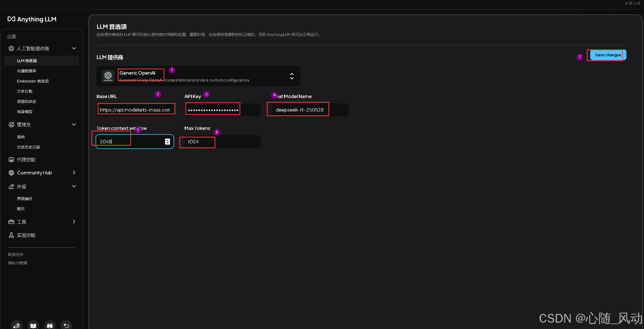Click the Discord icon in the sidebar footer
The image size is (644, 329).
tap(50, 325)
